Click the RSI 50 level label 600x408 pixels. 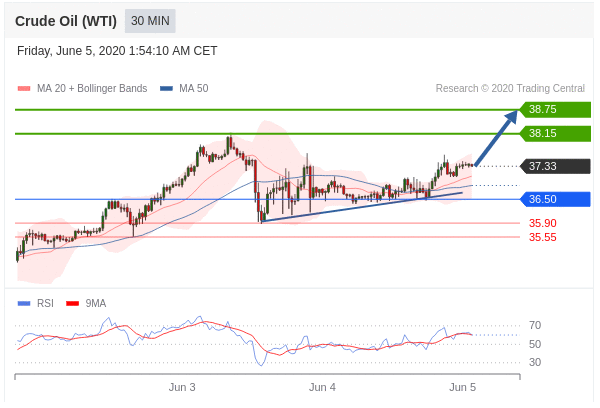[x=535, y=344]
